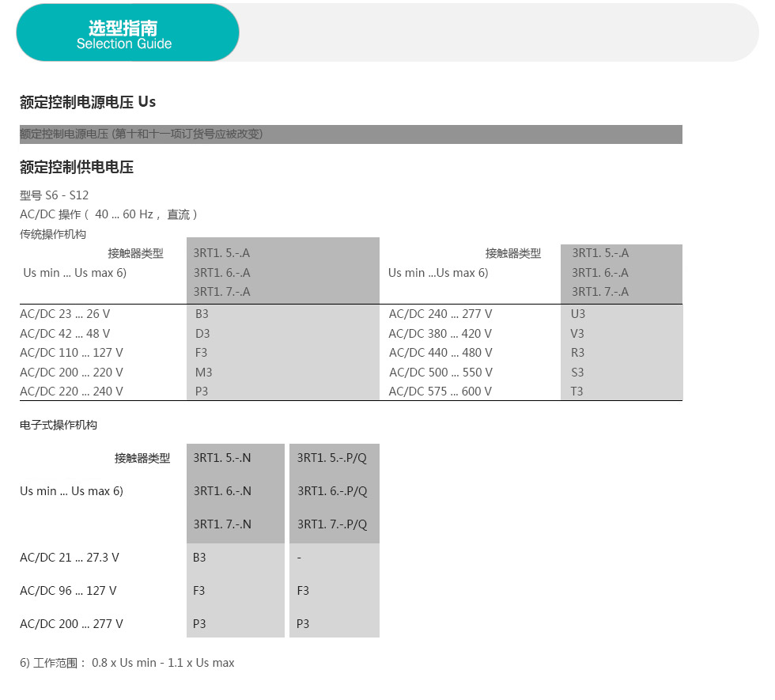Viewport: 775px width, 700px height.
Task: Select the 额定控制电源电压 Us heading
Action: (x=88, y=102)
